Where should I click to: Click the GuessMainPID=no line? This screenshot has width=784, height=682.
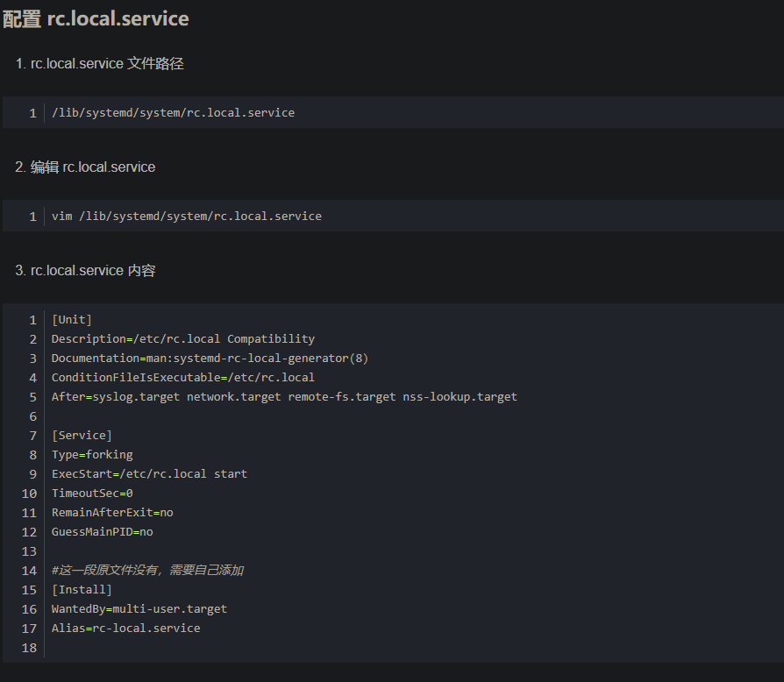coord(102,532)
